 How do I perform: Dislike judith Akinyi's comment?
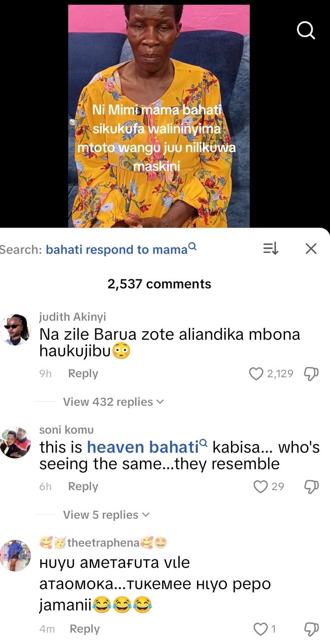311,374
